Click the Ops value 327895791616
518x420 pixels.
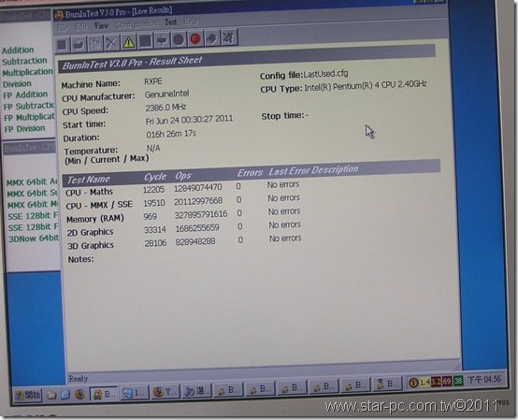[x=201, y=214]
